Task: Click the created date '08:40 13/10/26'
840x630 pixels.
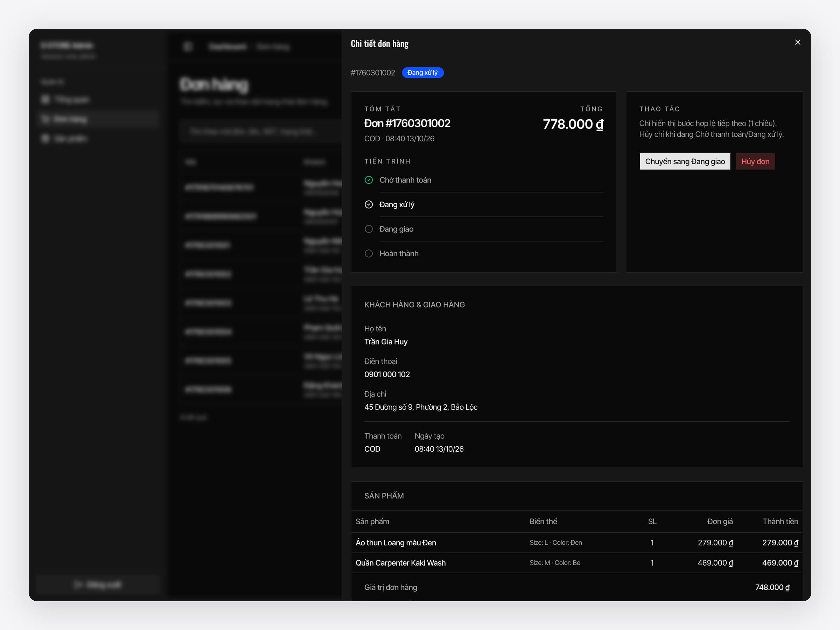Action: pos(439,449)
